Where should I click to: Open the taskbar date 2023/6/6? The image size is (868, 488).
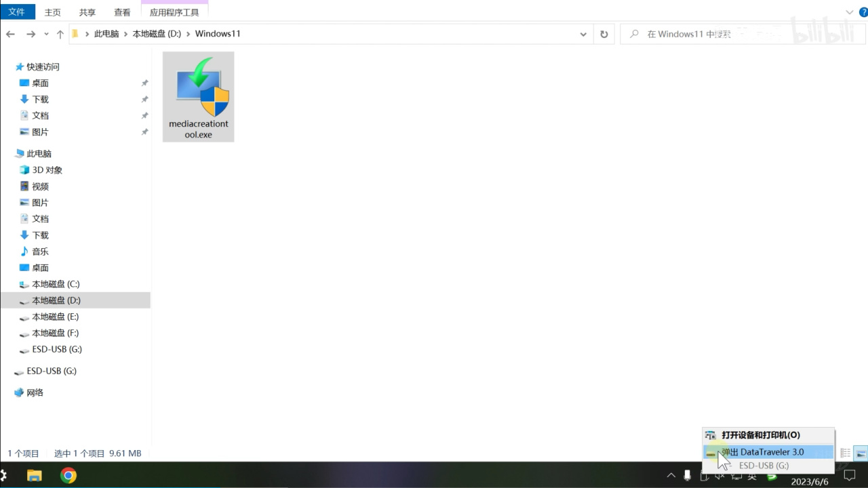(x=810, y=481)
